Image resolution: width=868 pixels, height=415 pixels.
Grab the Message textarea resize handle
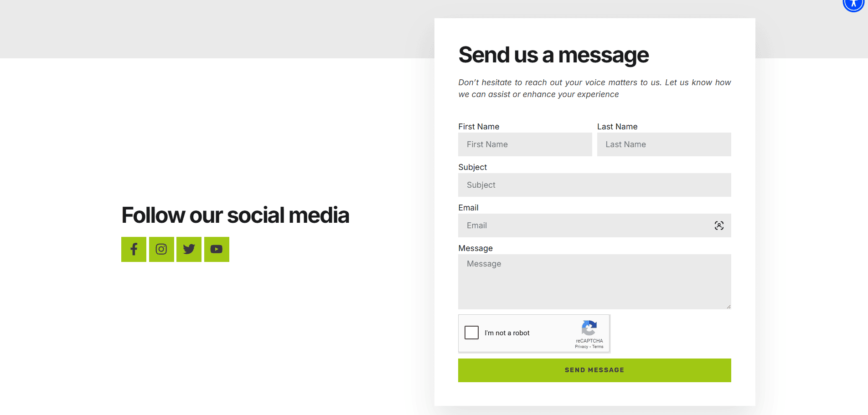tap(728, 307)
